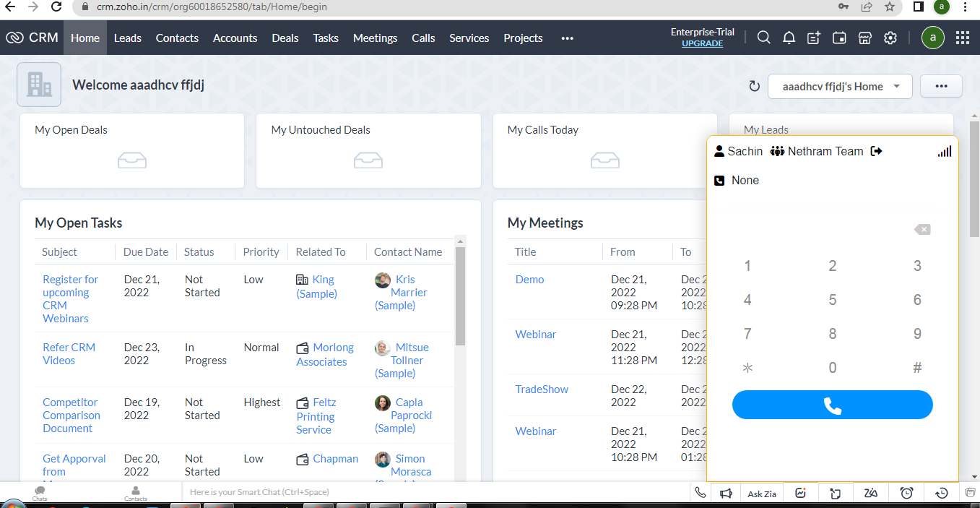Open the notifications bell icon
Image resolution: width=980 pixels, height=508 pixels.
click(789, 38)
